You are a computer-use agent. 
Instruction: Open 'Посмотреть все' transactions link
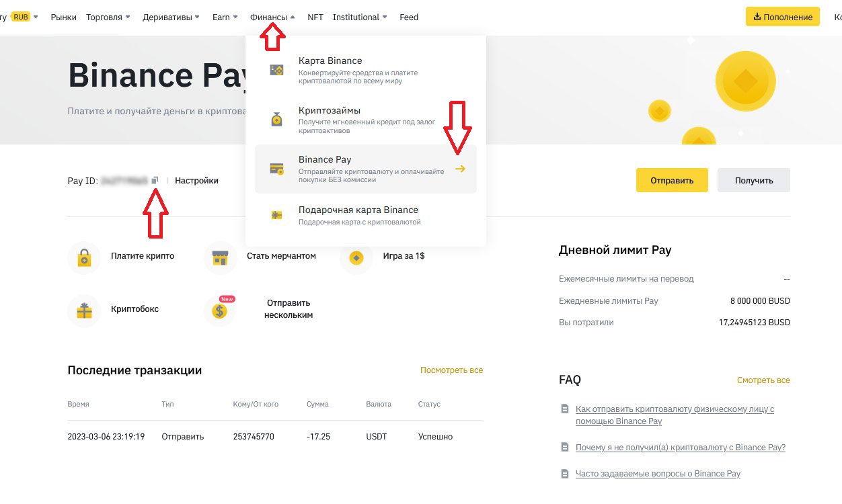(451, 370)
